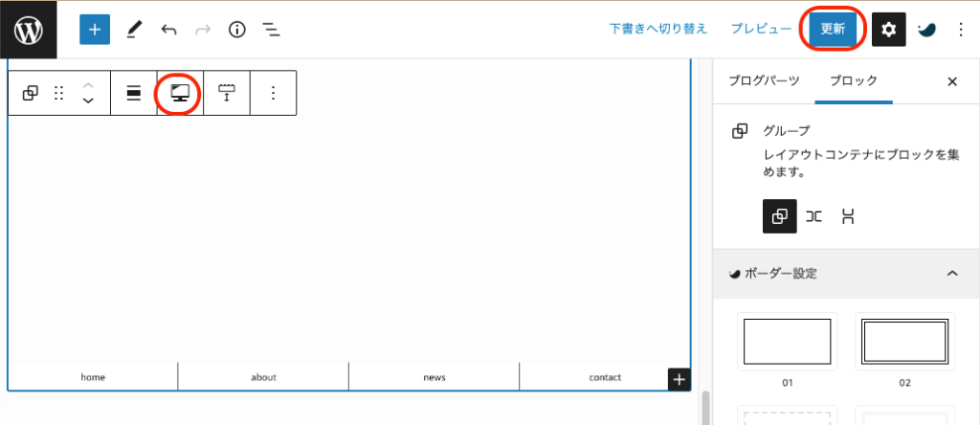This screenshot has width=980, height=425.
Task: Click the group block type icon in toolbar
Action: point(30,93)
